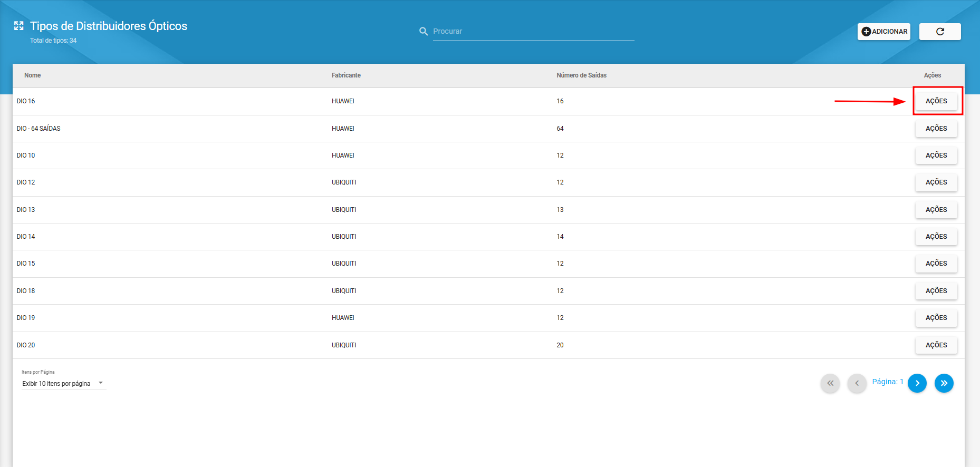Click UBIQUITI in the DIO 20 row
The image size is (980, 467).
[344, 345]
